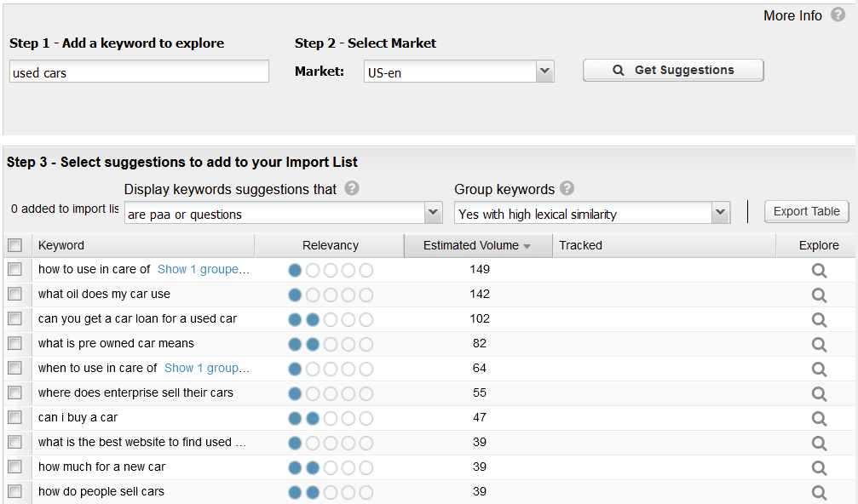Viewport: 858px width, 504px height.
Task: Check the box for 'what is pre owned car means'
Action: 14,344
